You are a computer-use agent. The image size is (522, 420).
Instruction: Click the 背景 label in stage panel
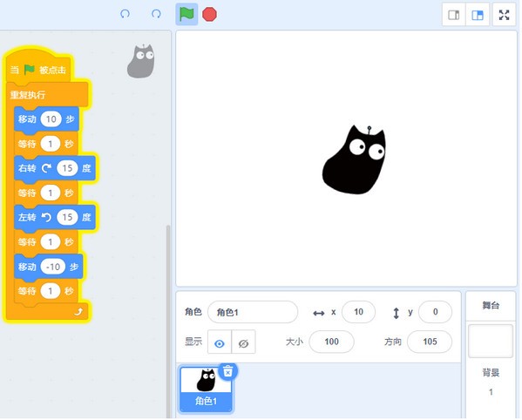point(491,372)
